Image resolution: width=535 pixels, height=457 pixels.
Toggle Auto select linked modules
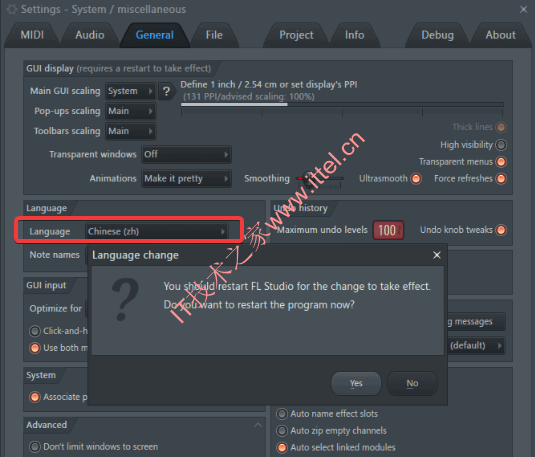tap(282, 447)
